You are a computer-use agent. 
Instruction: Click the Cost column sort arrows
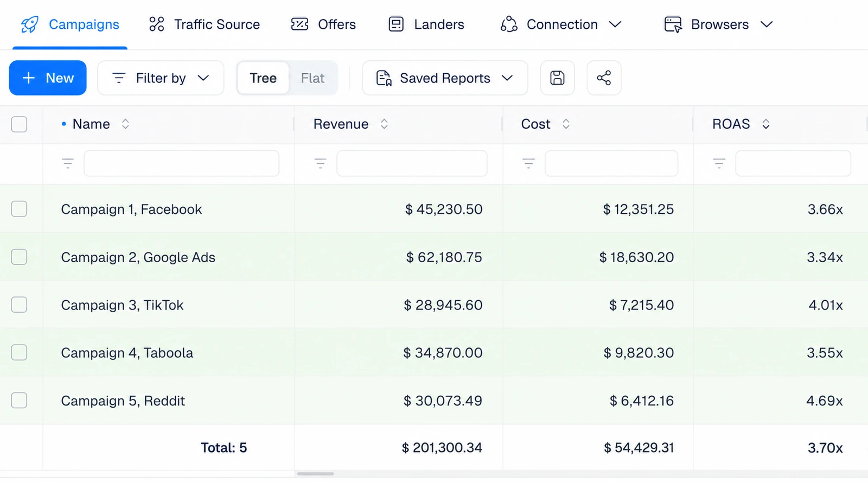pos(566,124)
